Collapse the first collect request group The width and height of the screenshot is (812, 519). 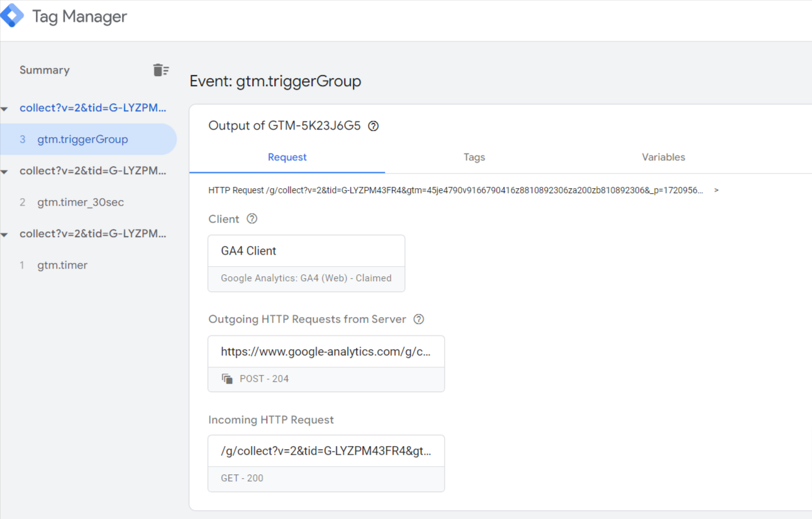point(4,109)
